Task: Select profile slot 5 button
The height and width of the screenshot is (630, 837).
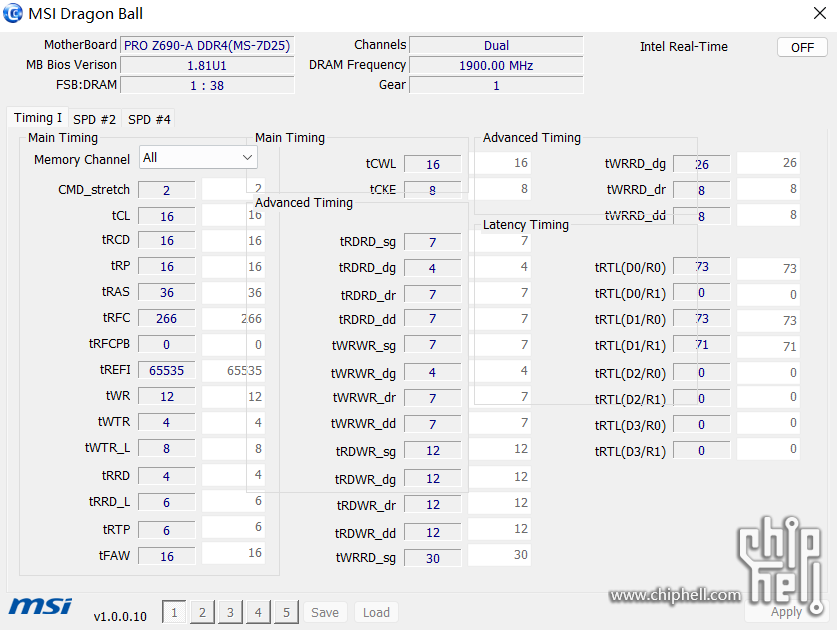Action: pyautogui.click(x=287, y=612)
